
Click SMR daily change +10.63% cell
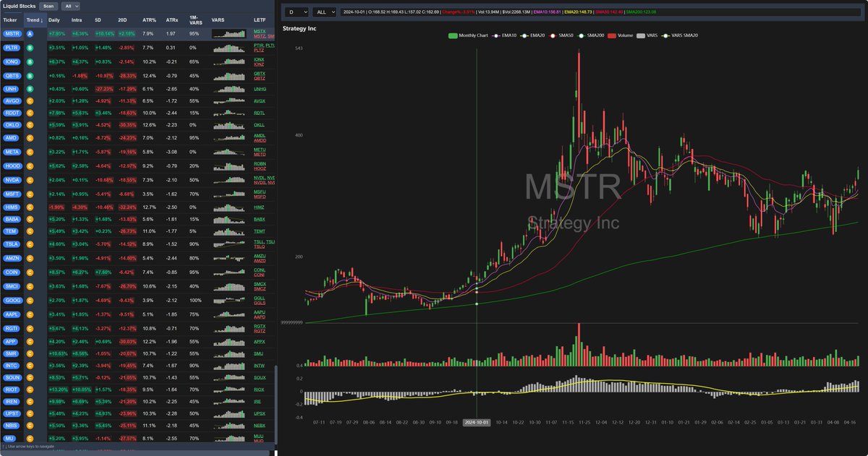[x=56, y=354]
